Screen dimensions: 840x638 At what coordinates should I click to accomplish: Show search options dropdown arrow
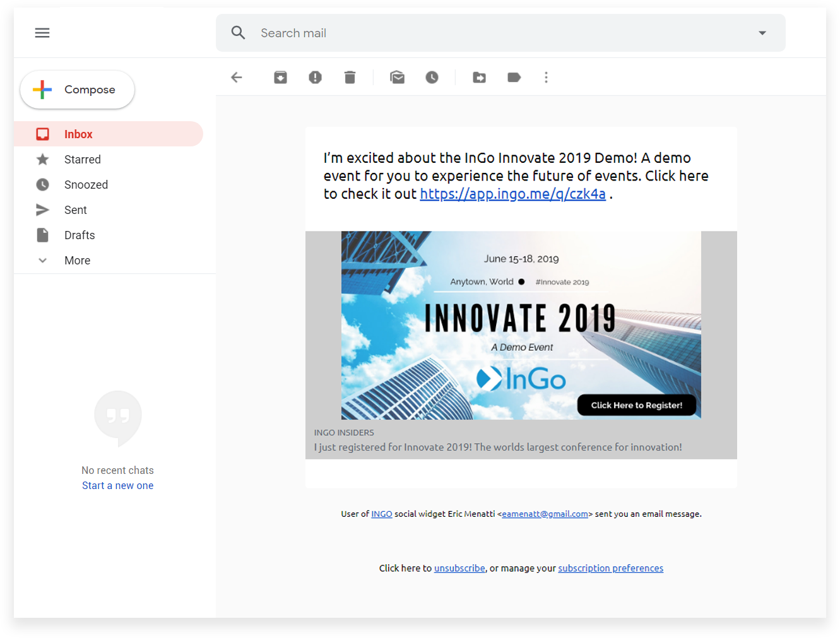coord(762,33)
